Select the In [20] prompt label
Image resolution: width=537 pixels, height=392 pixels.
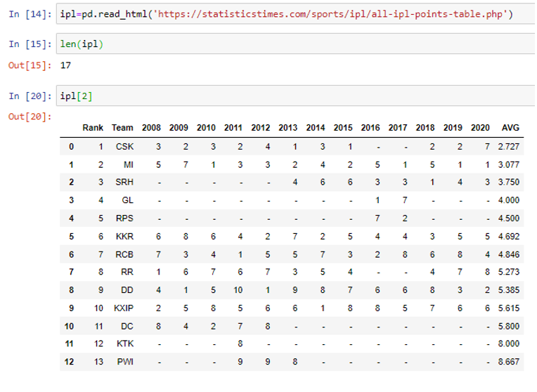click(x=30, y=96)
